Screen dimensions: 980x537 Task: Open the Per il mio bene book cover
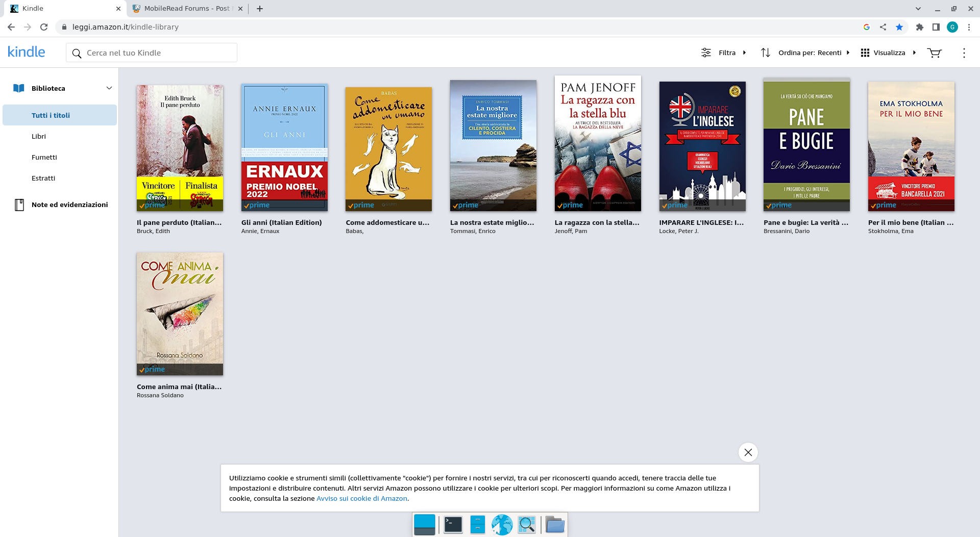(x=911, y=146)
